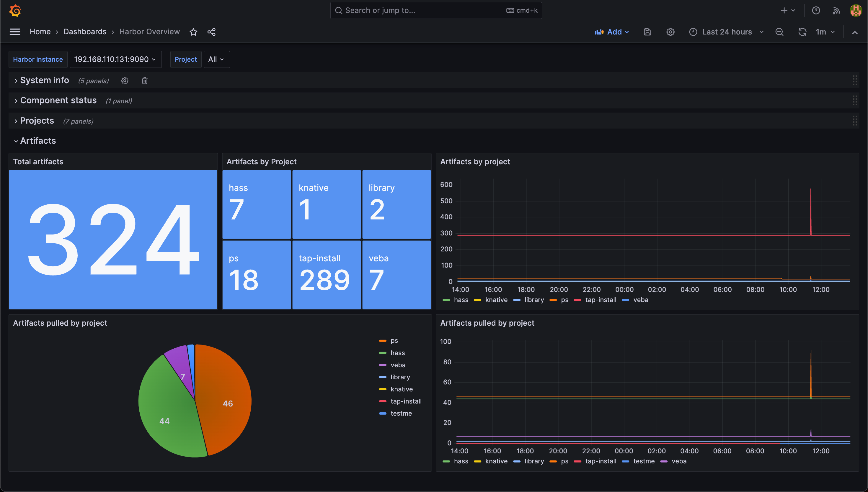Image resolution: width=868 pixels, height=492 pixels.
Task: Open the Last 24 hours time picker
Action: (727, 32)
